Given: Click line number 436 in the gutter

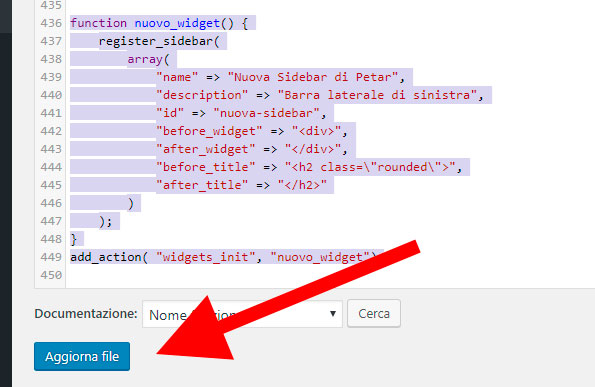Looking at the screenshot, I should 51,23.
